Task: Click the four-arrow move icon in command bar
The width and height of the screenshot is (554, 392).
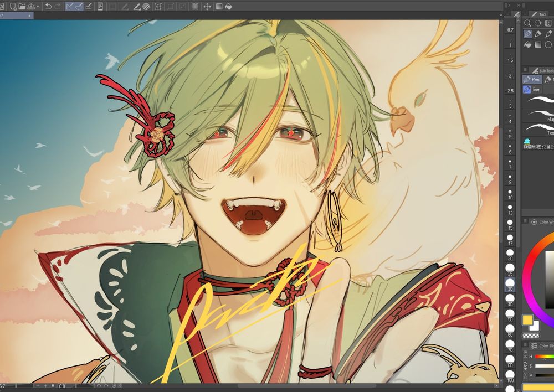Action: pyautogui.click(x=207, y=6)
